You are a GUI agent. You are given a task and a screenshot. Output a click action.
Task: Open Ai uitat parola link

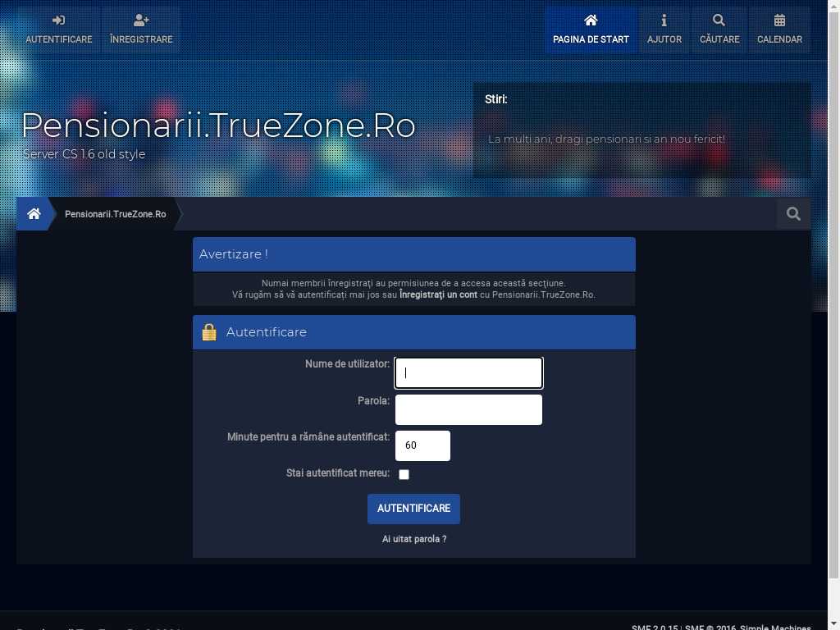point(414,539)
